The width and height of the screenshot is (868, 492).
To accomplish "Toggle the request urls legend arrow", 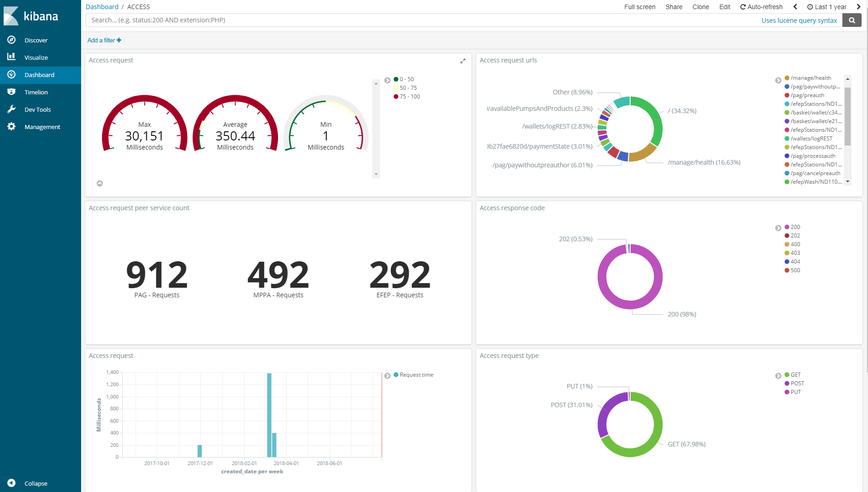I will pos(778,80).
